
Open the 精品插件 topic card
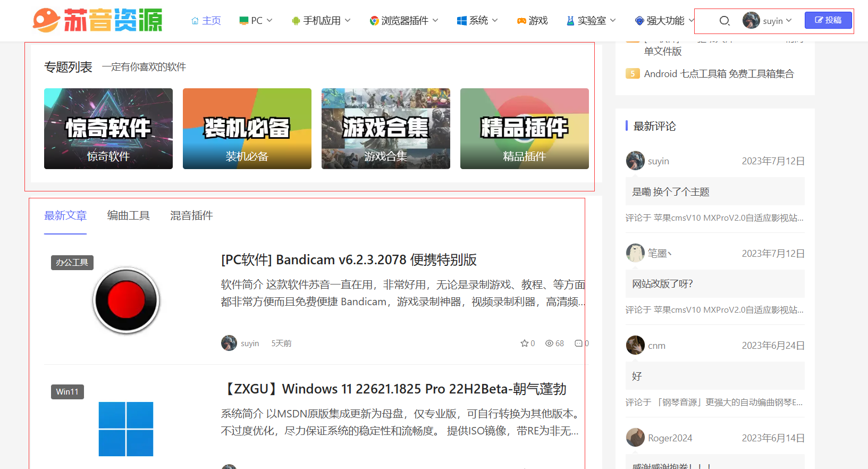pos(525,129)
